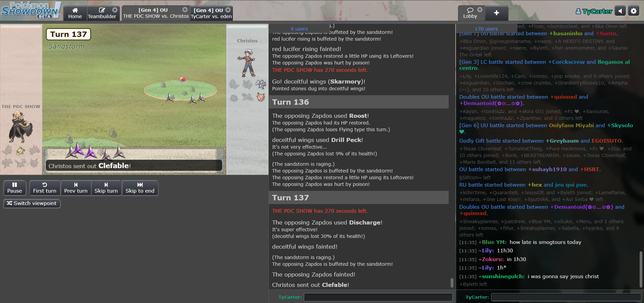
Task: Open options with the gear icon
Action: 634,11
